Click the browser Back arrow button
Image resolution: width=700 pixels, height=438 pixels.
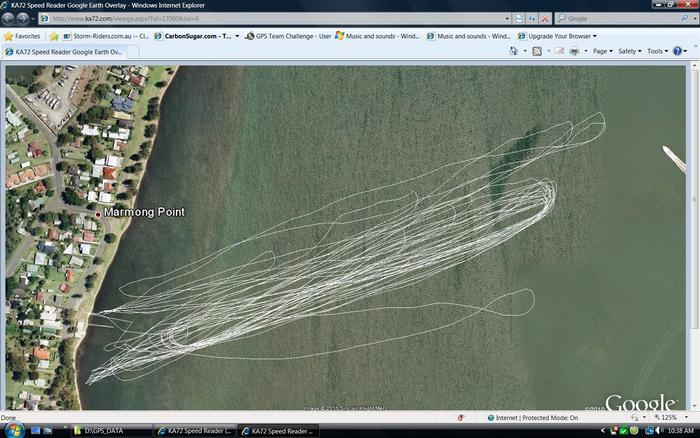(x=9, y=18)
